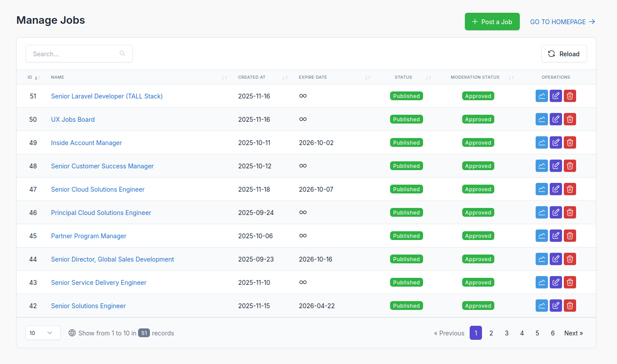Delete the Inside Account Manager job
This screenshot has width=617, height=364.
(570, 142)
